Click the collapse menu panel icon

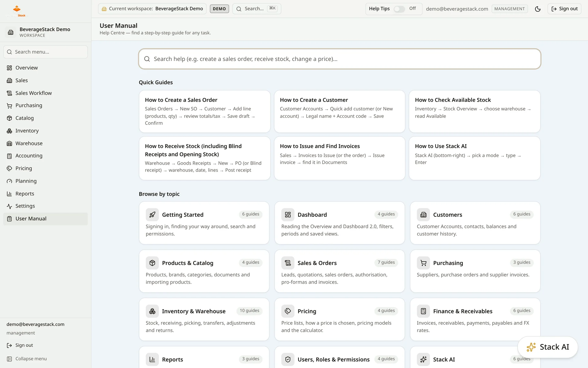(9, 359)
